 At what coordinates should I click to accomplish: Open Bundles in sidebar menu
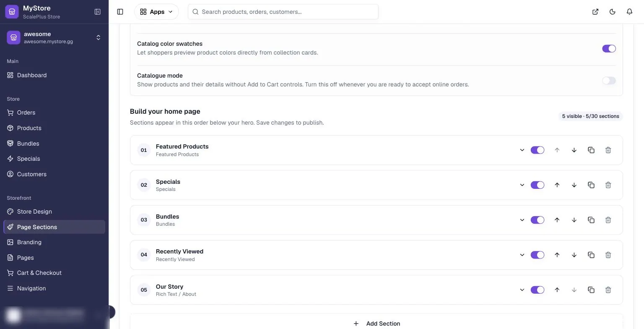[54, 144]
